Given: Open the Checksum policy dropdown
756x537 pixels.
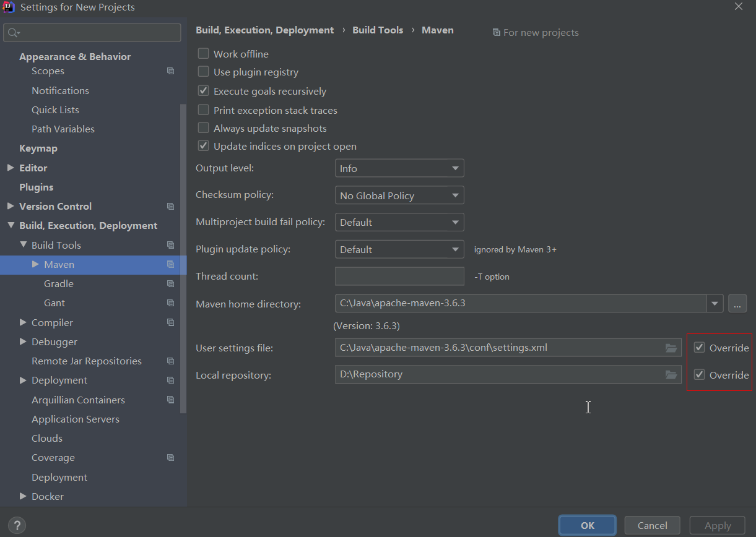Looking at the screenshot, I should pyautogui.click(x=399, y=195).
